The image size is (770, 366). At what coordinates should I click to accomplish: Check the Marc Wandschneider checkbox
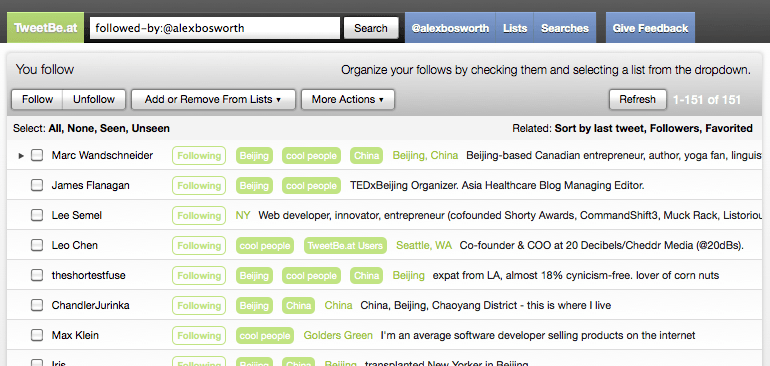pyautogui.click(x=37, y=156)
